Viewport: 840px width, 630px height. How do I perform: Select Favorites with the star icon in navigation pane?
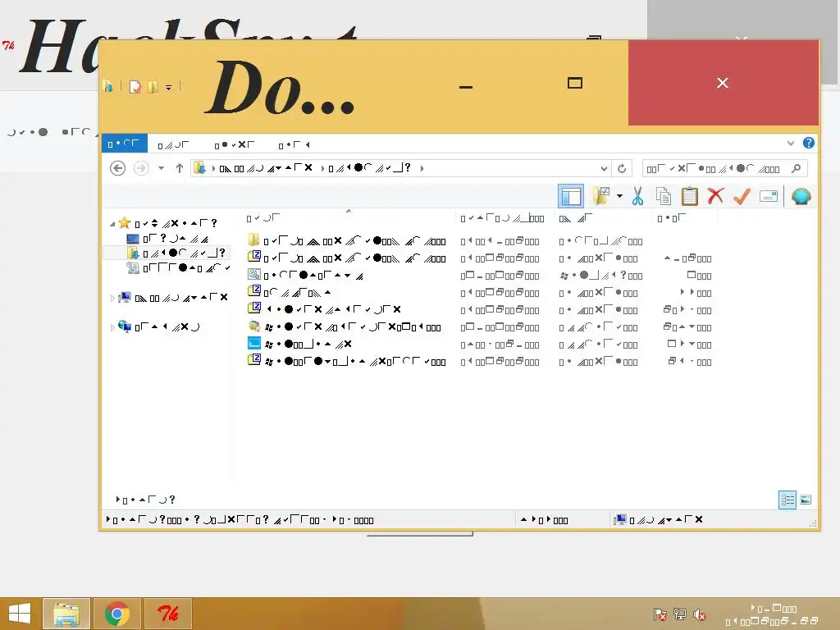point(170,223)
